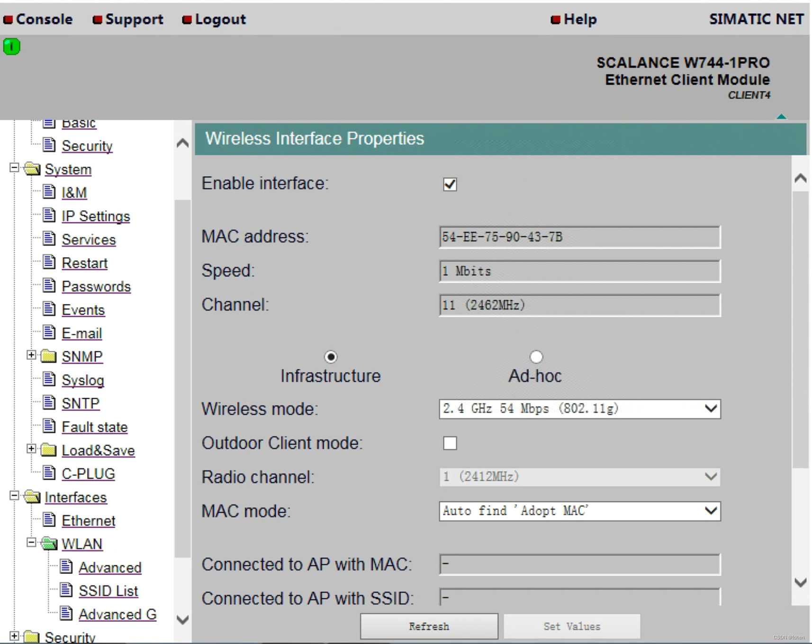Open the top Security link in the tree
Viewport: 812px width, 644px height.
87,146
